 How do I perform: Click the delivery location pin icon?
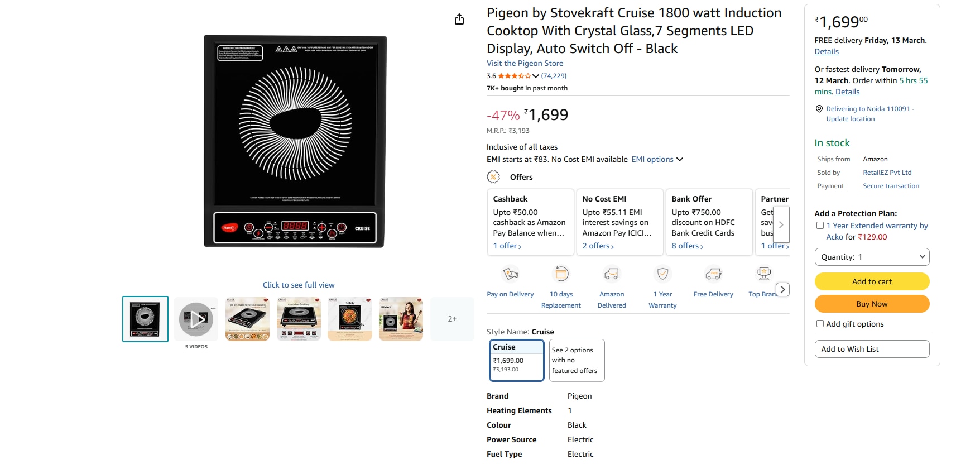pyautogui.click(x=819, y=109)
